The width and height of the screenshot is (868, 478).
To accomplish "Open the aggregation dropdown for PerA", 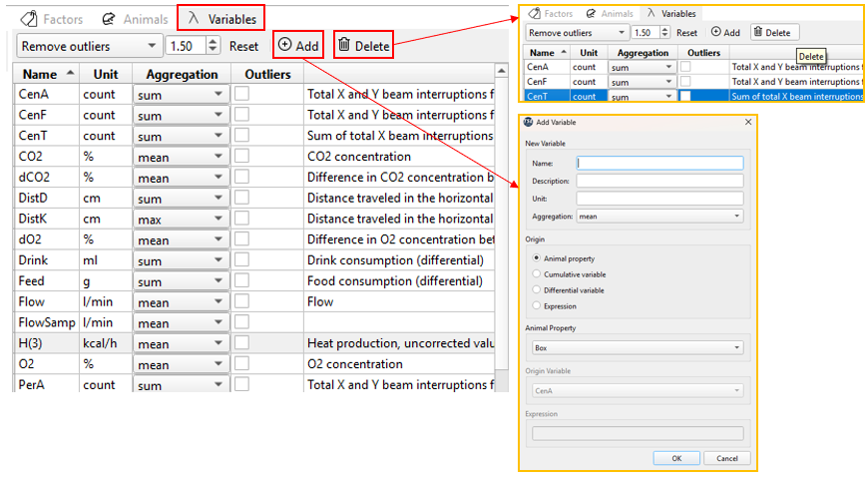I will 181,385.
